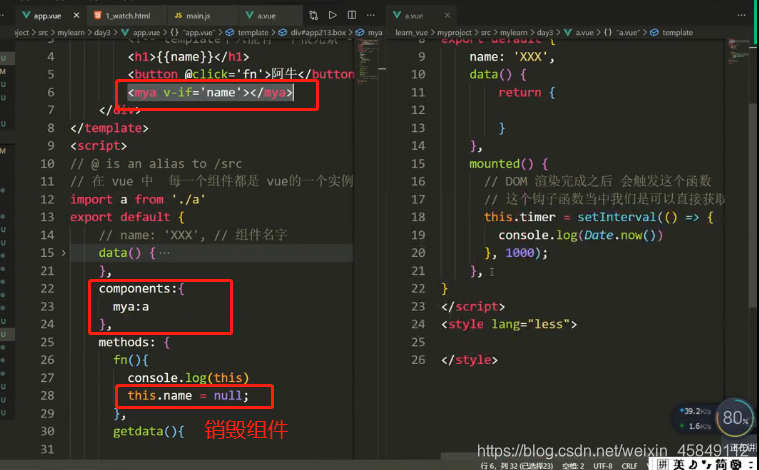Toggle 简 simplified Chinese in IME toolbar
This screenshot has height=470, width=759.
coord(722,464)
